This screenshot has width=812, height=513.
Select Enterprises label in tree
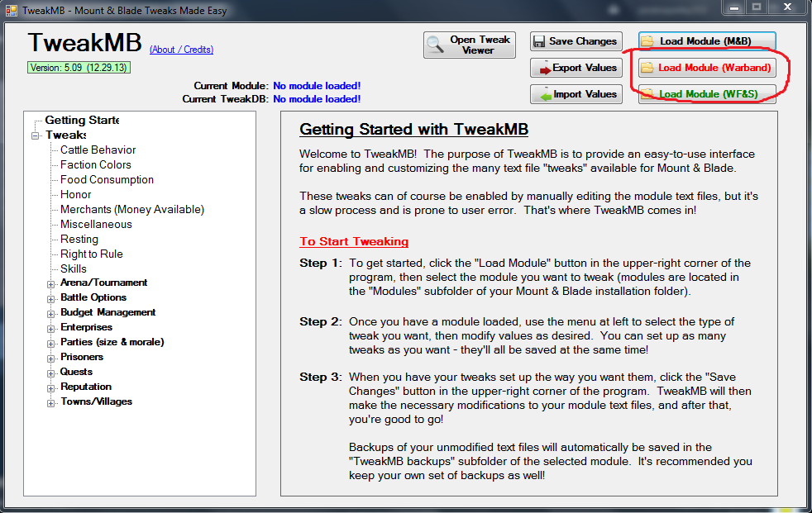pyautogui.click(x=86, y=327)
